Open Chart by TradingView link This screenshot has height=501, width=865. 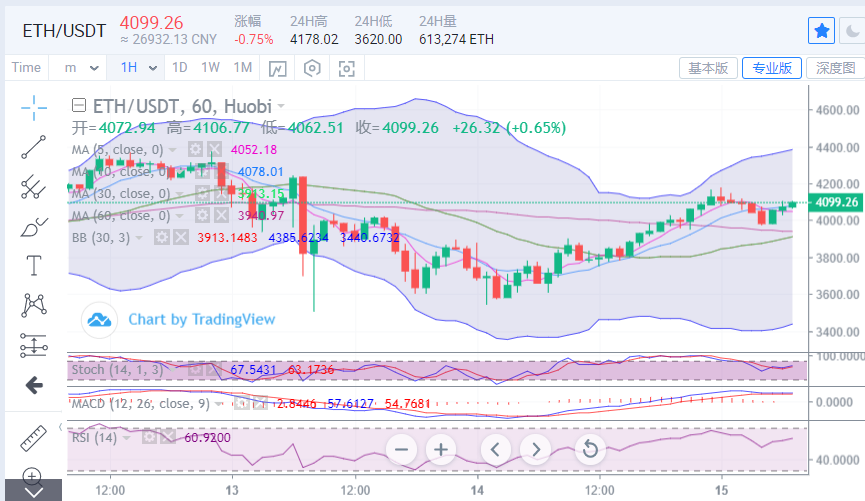pos(202,319)
